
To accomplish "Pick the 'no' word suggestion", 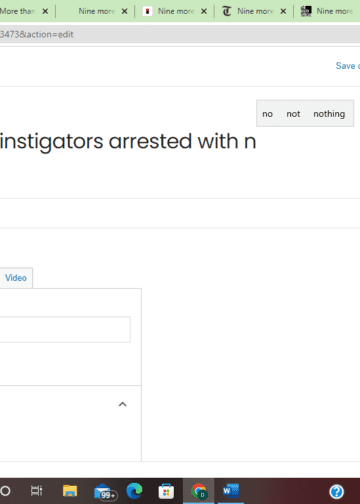I will pos(267,114).
